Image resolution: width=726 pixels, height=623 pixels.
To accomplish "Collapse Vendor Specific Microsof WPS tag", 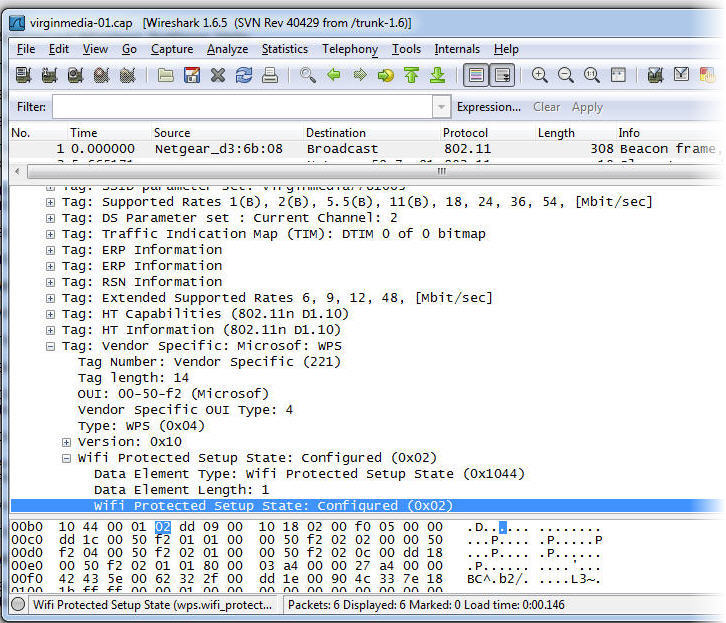I will pyautogui.click(x=50, y=346).
